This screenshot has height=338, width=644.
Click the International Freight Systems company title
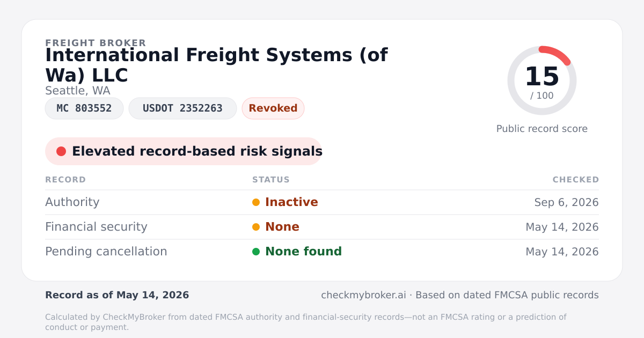pos(216,65)
